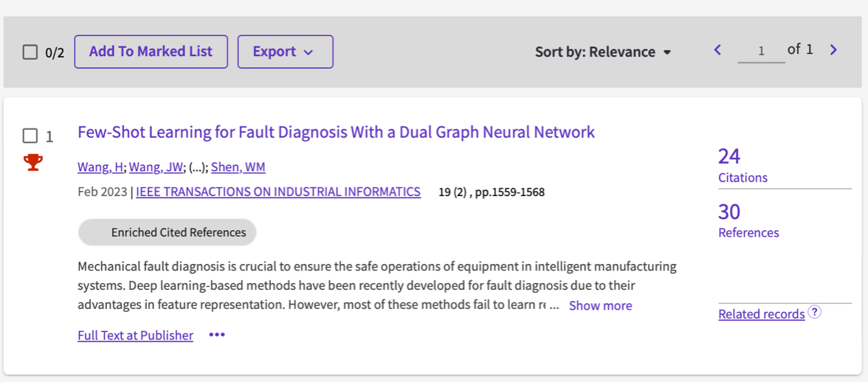Screen dimensions: 868x382
Task: Open the Export dropdown
Action: click(285, 52)
